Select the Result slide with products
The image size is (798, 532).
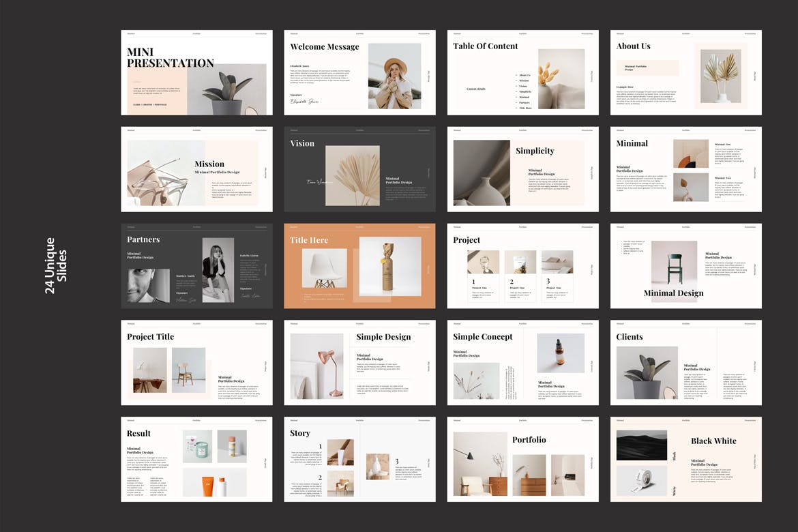click(196, 460)
